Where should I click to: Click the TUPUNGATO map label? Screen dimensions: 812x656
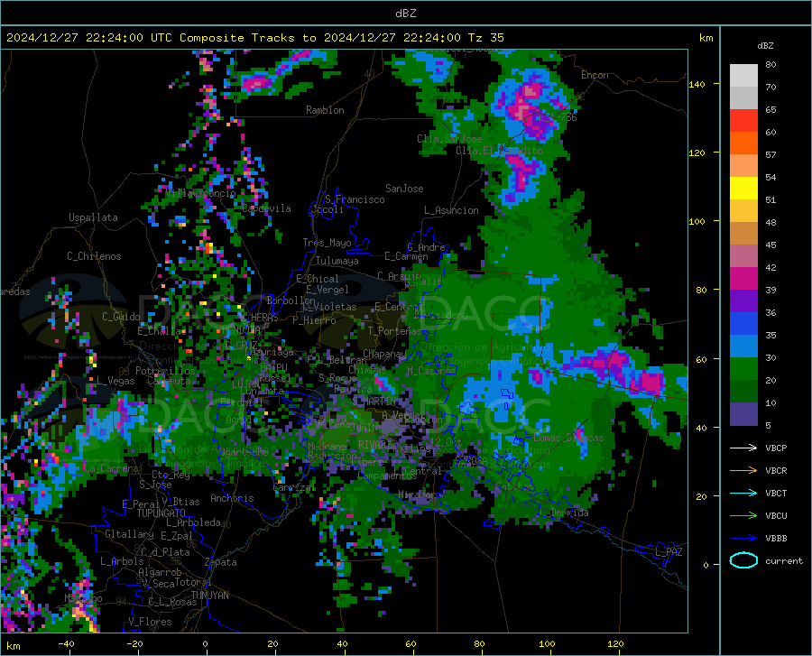(x=161, y=513)
